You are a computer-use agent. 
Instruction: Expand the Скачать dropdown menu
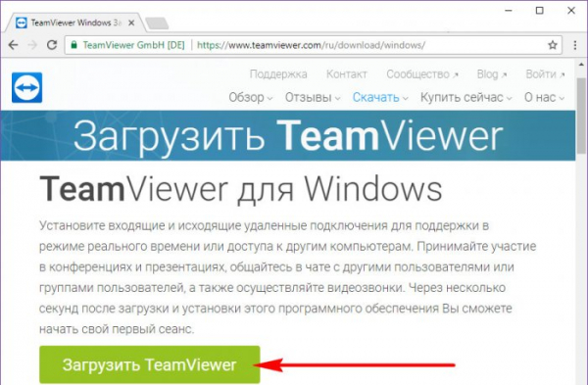coord(380,97)
